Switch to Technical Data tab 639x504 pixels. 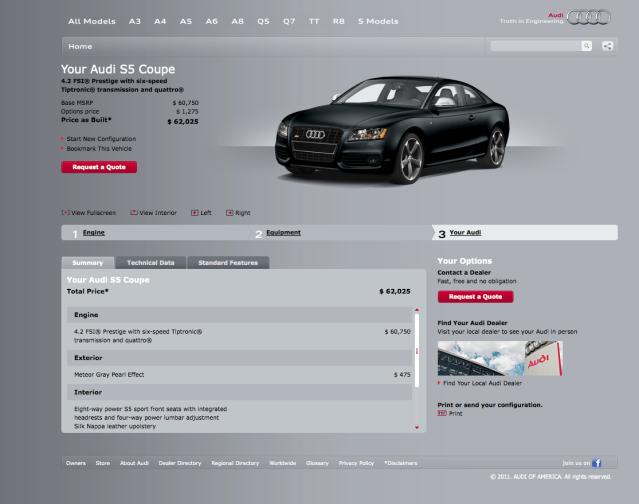(151, 263)
